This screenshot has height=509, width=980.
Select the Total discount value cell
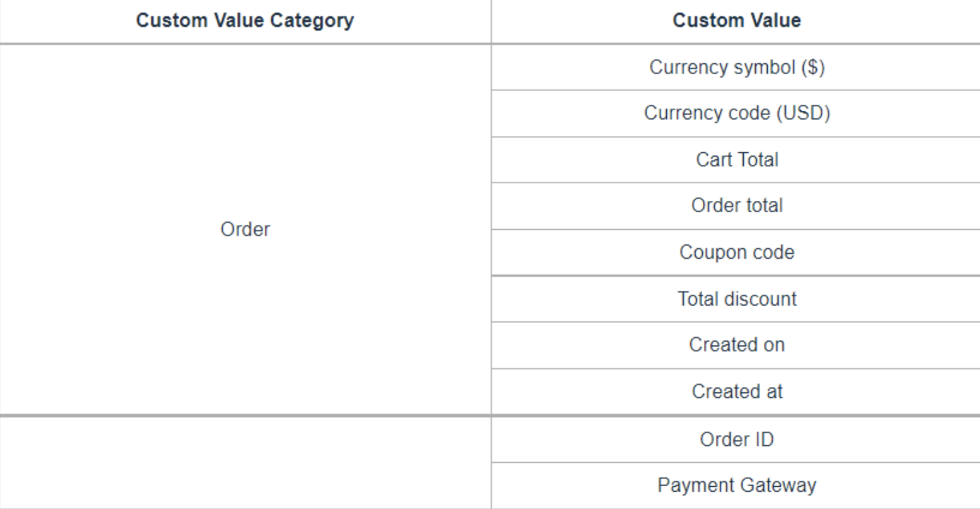737,299
